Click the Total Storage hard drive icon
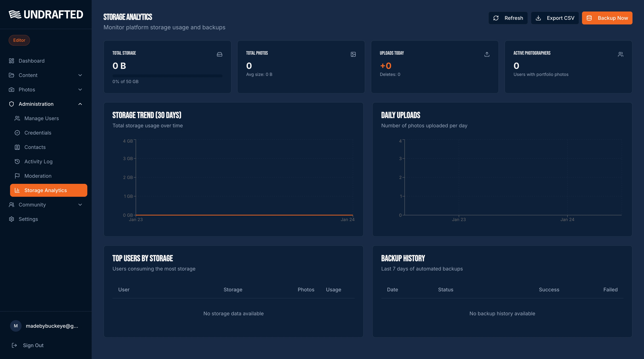644x359 pixels. pyautogui.click(x=220, y=54)
